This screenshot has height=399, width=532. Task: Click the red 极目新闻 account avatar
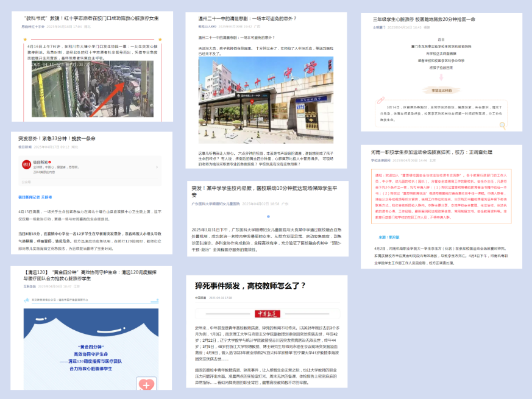coord(27,164)
